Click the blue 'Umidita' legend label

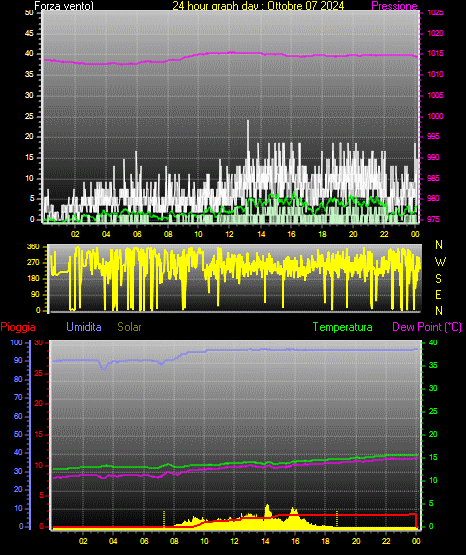click(x=84, y=327)
